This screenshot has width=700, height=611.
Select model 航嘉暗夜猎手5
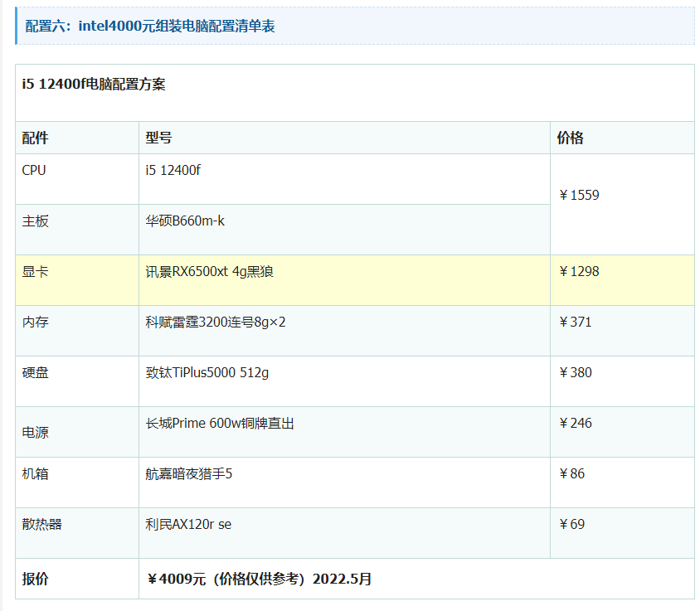coord(189,473)
